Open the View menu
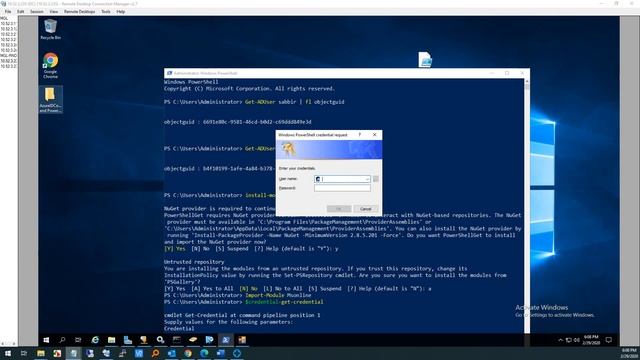This screenshot has height=360, width=640. [x=53, y=11]
